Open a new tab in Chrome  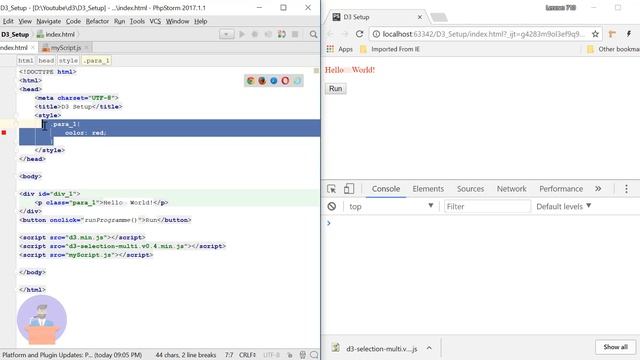(439, 17)
